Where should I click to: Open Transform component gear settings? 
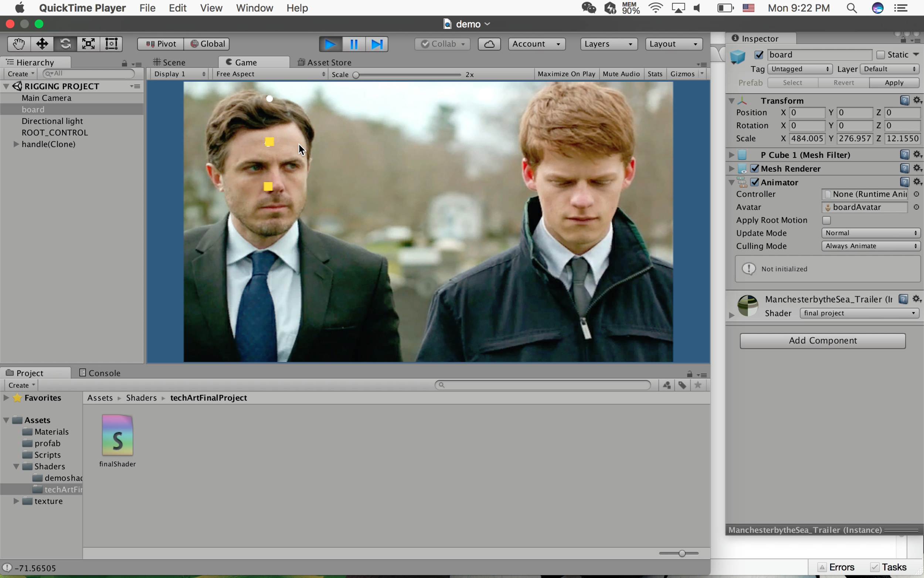[x=917, y=100]
